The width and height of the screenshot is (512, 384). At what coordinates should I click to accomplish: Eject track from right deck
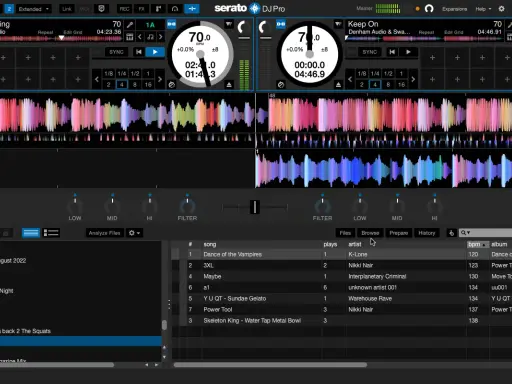coord(338,85)
